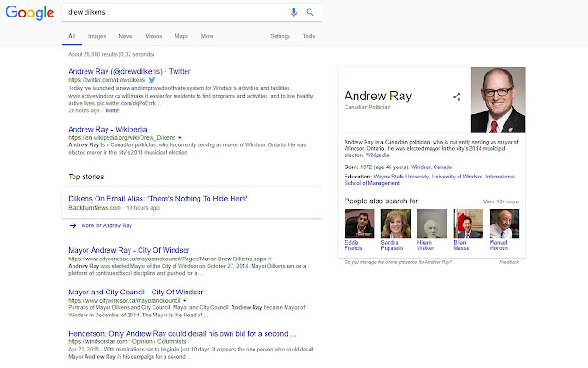Image resolution: width=588 pixels, height=368 pixels.
Task: Click the Andrew Ray knowledge panel title
Action: click(x=378, y=96)
